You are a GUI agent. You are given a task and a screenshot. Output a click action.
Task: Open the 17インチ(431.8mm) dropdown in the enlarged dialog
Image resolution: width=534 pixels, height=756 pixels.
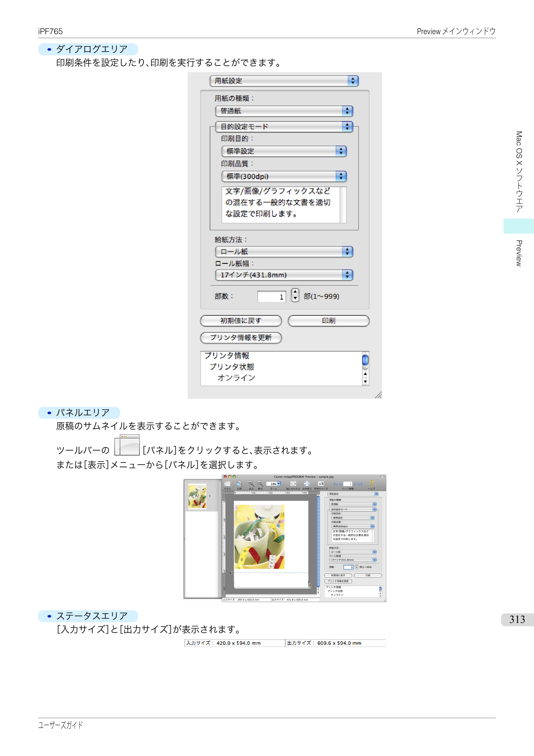(x=284, y=275)
